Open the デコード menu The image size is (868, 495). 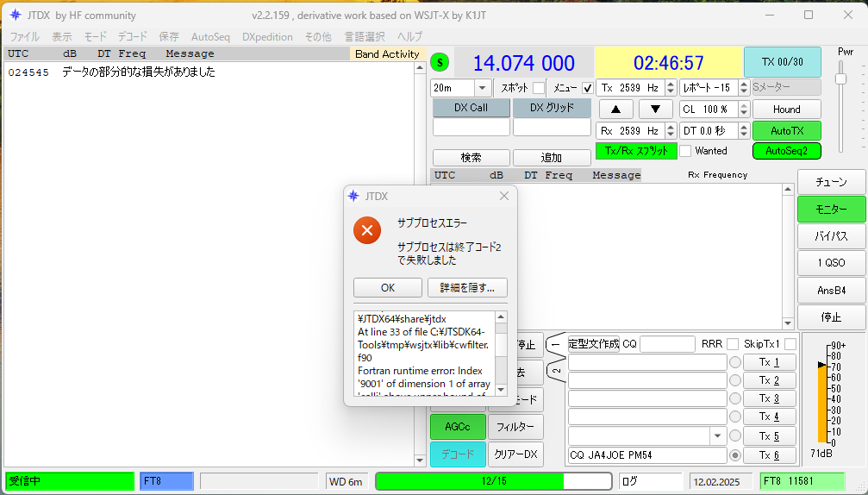click(132, 37)
